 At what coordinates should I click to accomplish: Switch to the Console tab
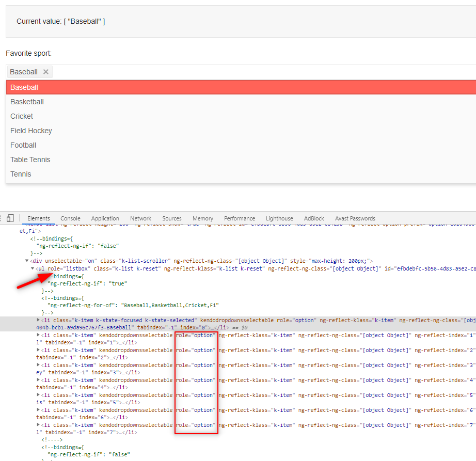click(70, 218)
